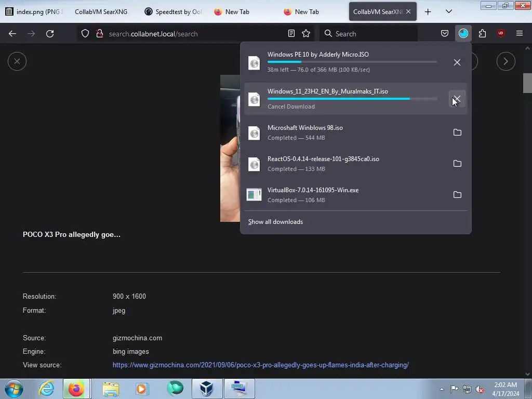
Task: Close the image detail view
Action: point(17,61)
